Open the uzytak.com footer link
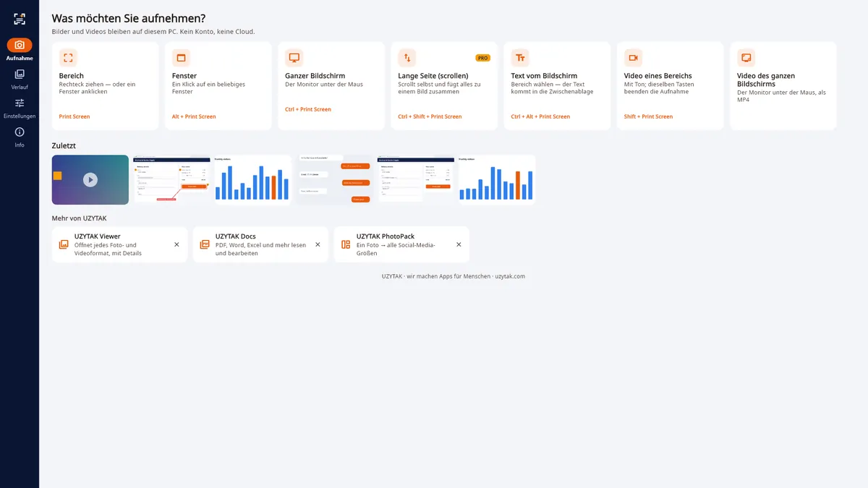The width and height of the screenshot is (868, 488). pos(510,276)
